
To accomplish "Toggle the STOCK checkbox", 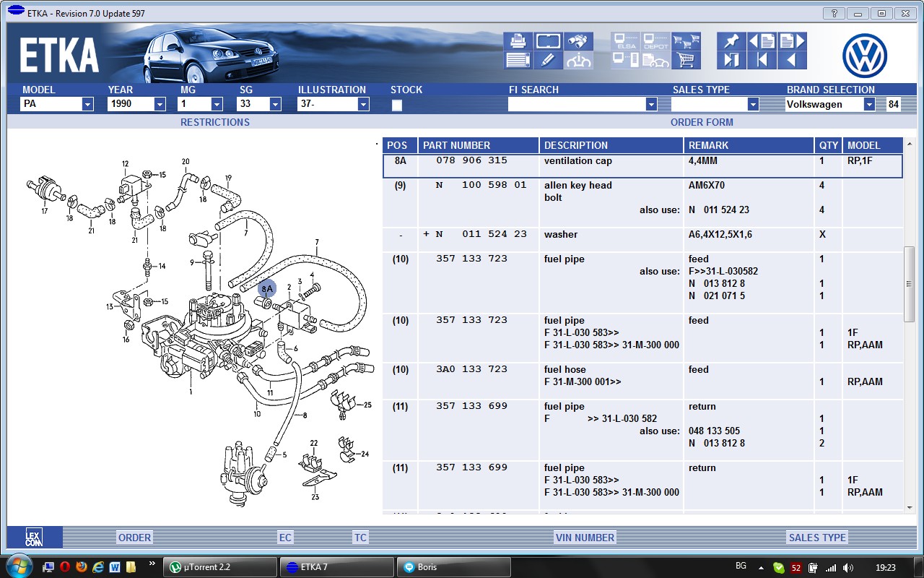I will (396, 105).
